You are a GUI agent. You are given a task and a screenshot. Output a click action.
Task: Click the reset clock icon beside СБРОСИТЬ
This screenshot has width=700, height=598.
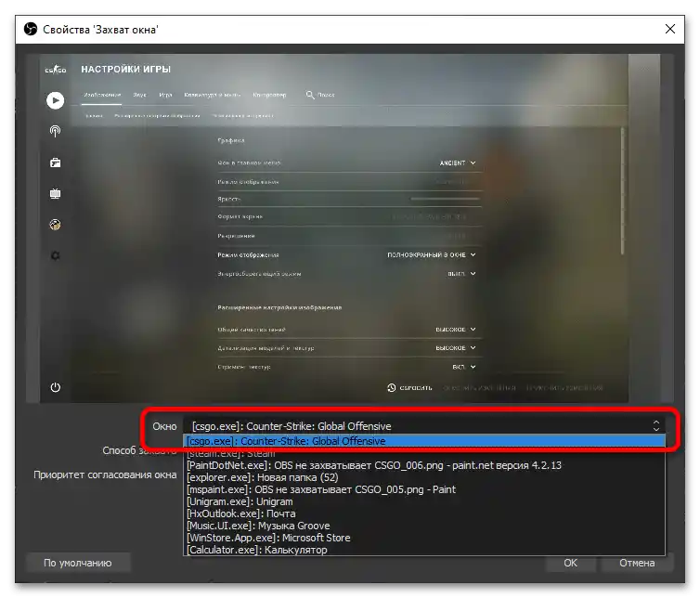pos(392,387)
